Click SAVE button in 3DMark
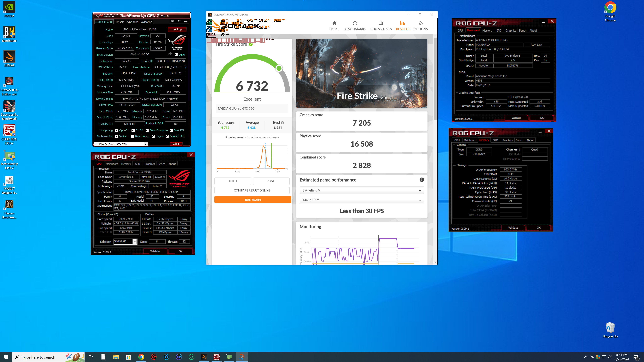Screen dimensions: 644x362 pos(271,181)
